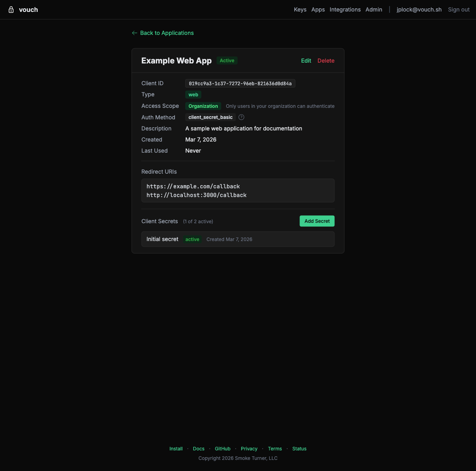Open the Integrations section

click(x=345, y=10)
